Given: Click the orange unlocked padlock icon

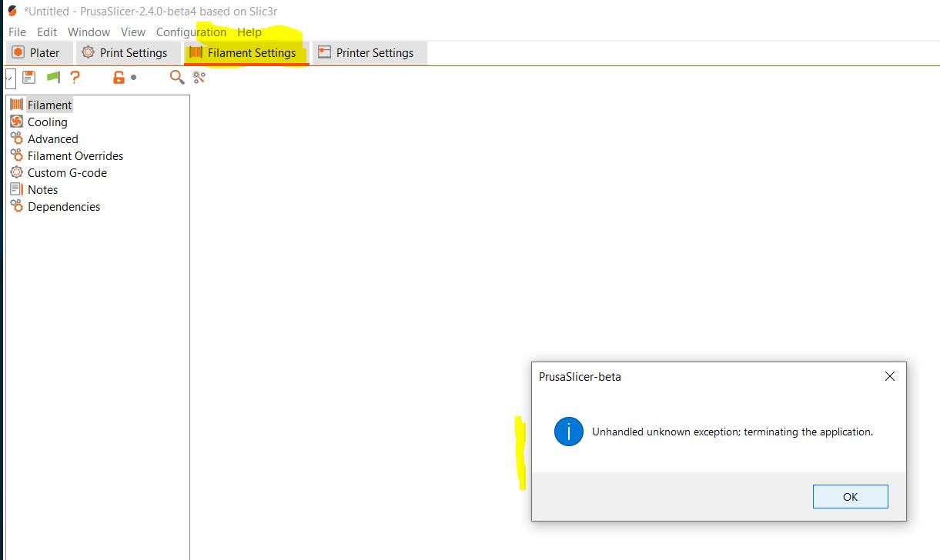Looking at the screenshot, I should 119,77.
